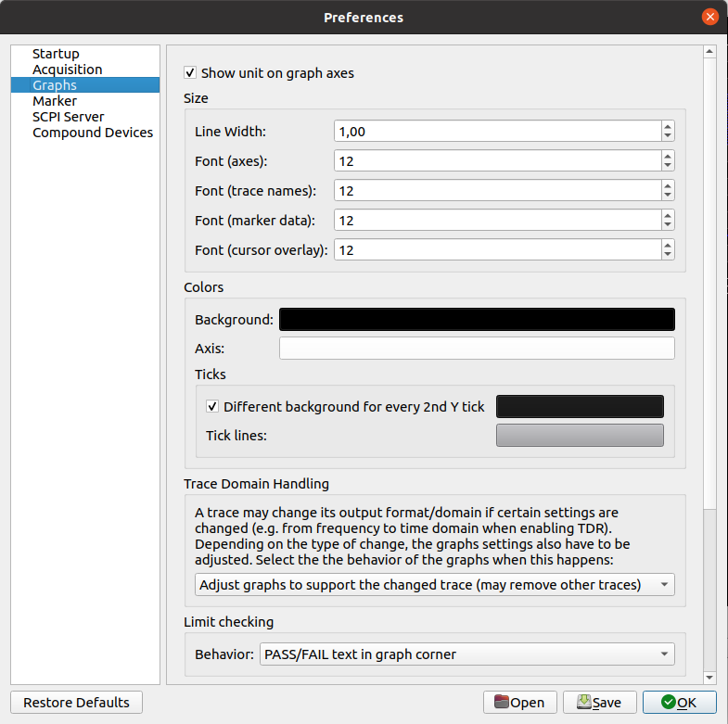Click the Save button with download icon

click(x=601, y=702)
